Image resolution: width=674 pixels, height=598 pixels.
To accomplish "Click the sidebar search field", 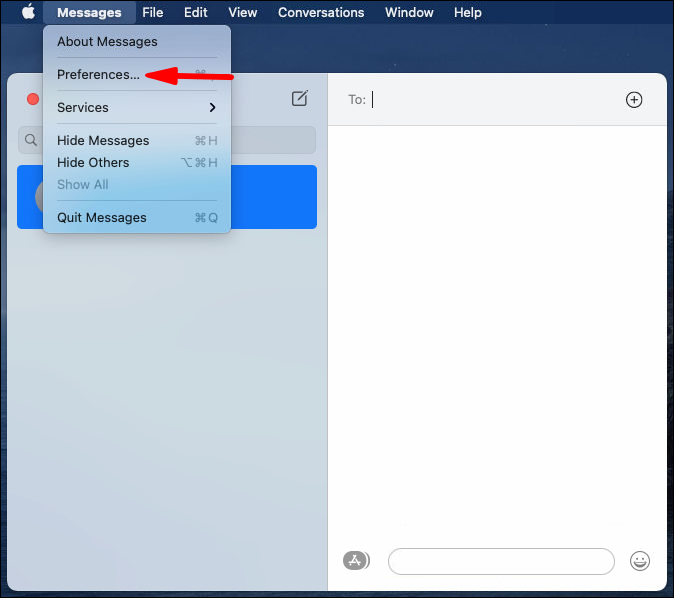I will pos(167,140).
